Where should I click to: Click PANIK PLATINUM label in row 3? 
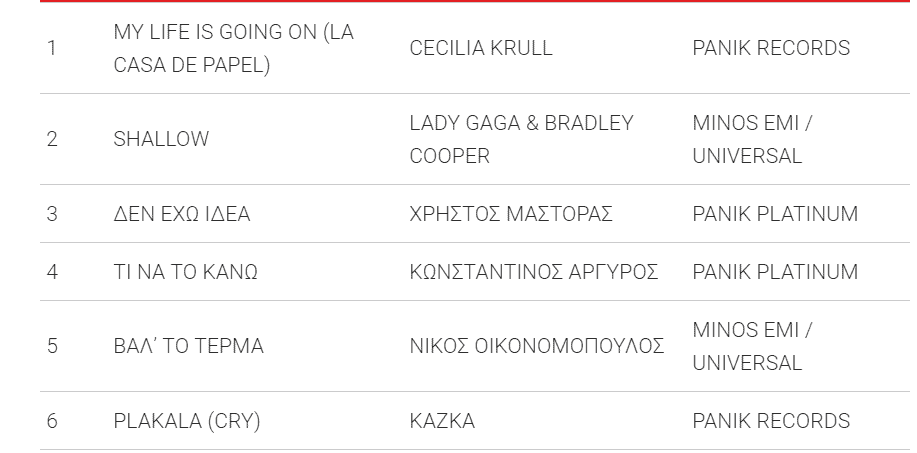coord(775,214)
